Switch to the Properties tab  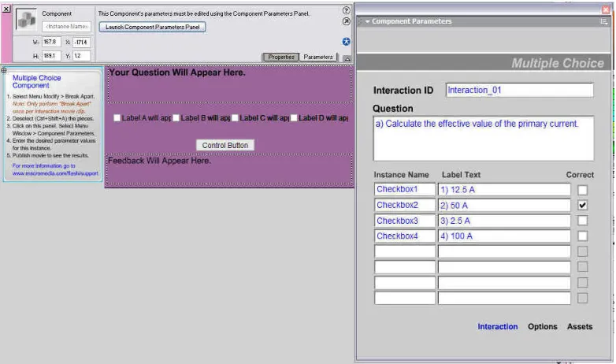pyautogui.click(x=281, y=57)
